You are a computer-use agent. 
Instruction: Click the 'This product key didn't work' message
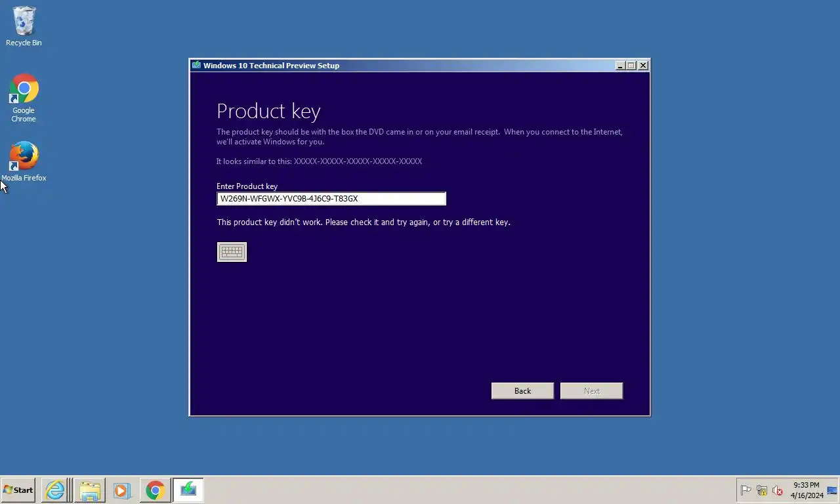click(x=364, y=222)
